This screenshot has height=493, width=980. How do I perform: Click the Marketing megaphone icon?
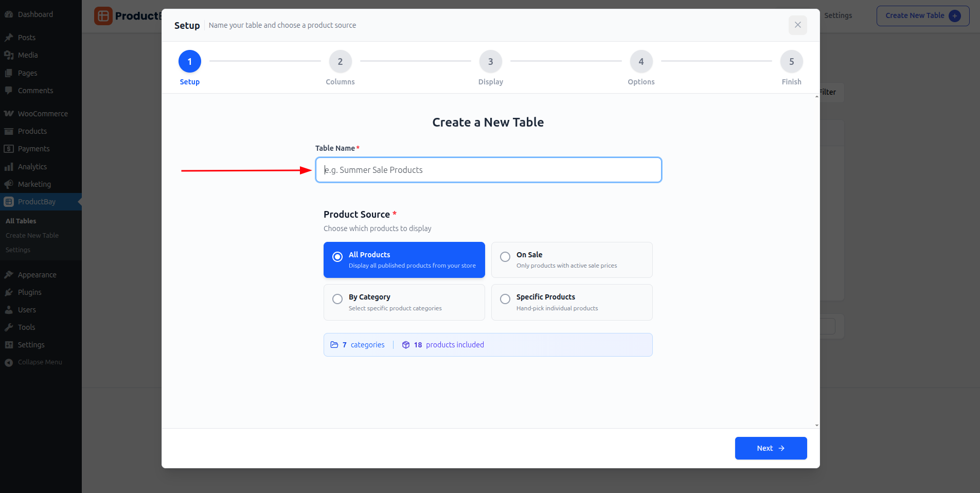[9, 184]
